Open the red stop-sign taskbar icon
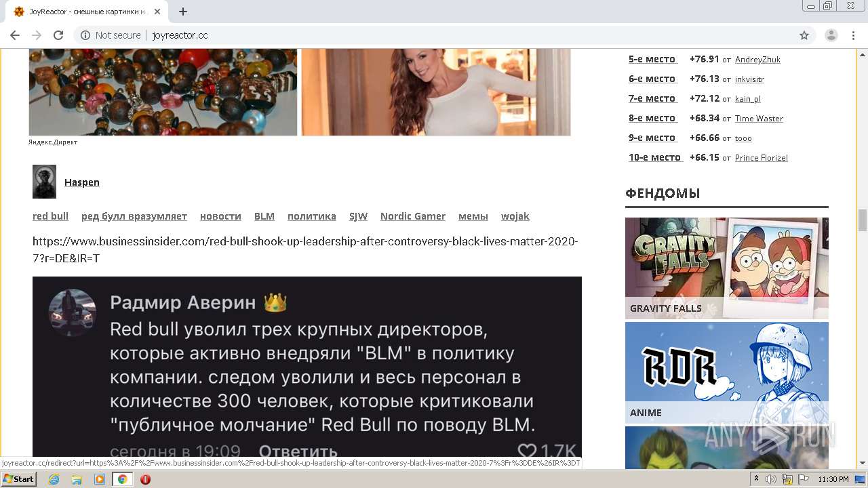Viewport: 868px width, 488px height. tap(145, 479)
